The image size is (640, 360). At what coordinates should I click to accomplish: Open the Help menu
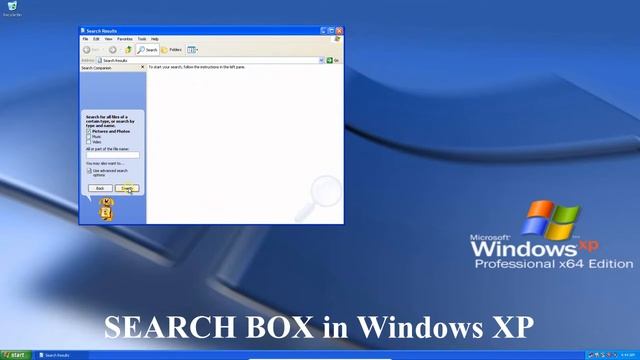pyautogui.click(x=155, y=39)
